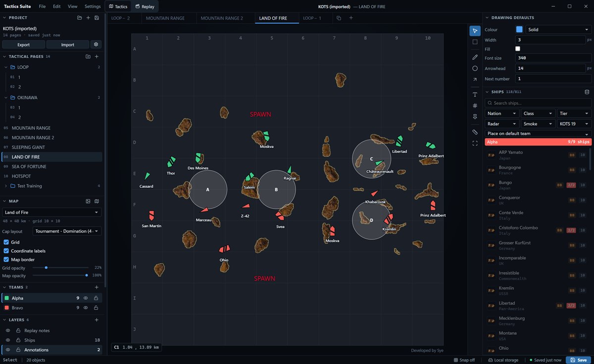
Task: Hide the Alpha team with eye icon
Action: 86,298
